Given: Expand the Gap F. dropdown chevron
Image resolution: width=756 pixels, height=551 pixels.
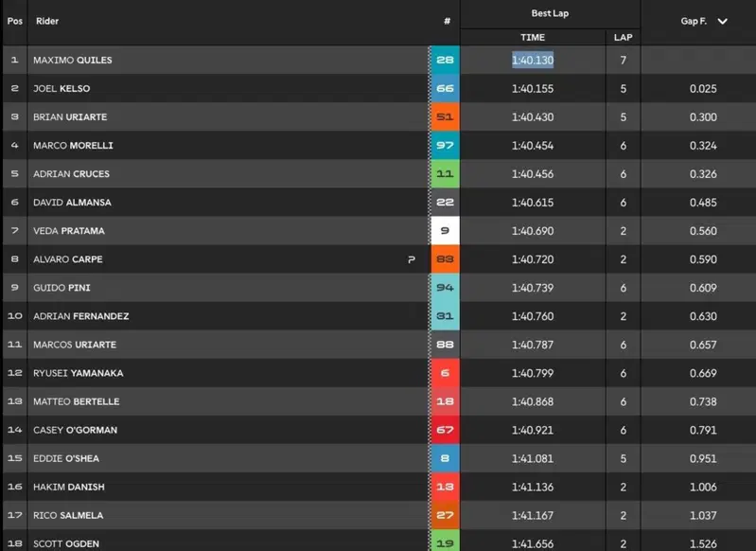Looking at the screenshot, I should pos(722,21).
